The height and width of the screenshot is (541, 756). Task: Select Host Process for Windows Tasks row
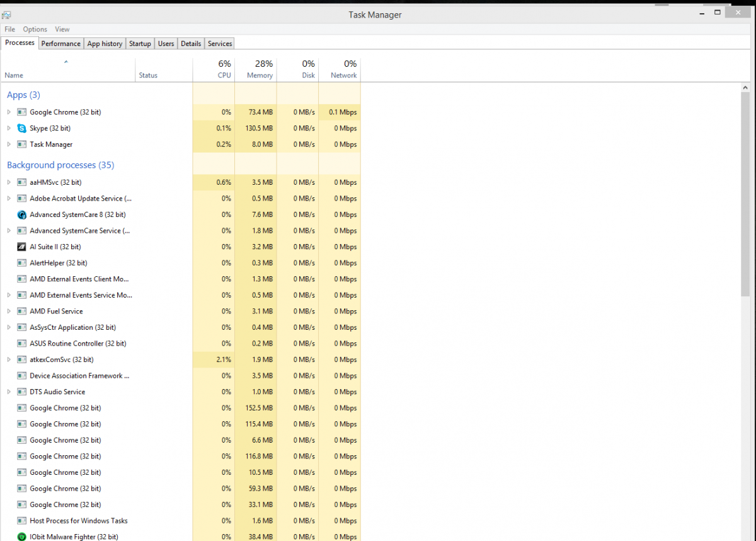181,521
